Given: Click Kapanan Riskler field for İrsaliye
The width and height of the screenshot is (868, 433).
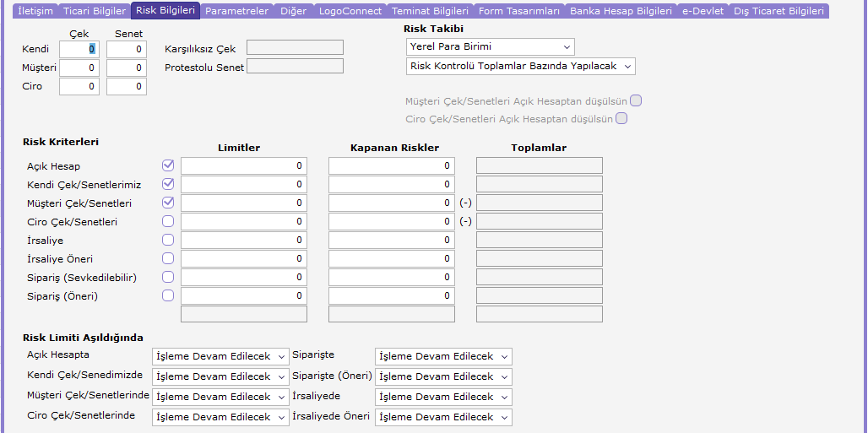Looking at the screenshot, I should click(x=392, y=241).
